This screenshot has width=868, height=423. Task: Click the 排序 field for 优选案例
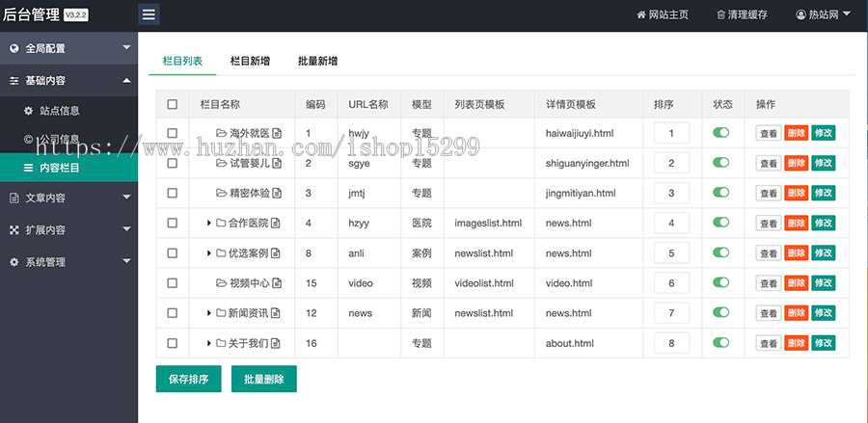point(671,253)
